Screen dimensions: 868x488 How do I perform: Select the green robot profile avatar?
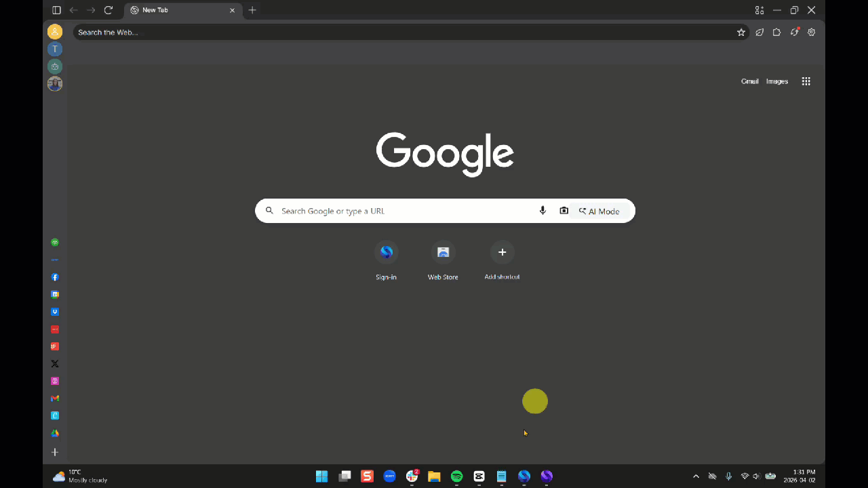(x=55, y=66)
